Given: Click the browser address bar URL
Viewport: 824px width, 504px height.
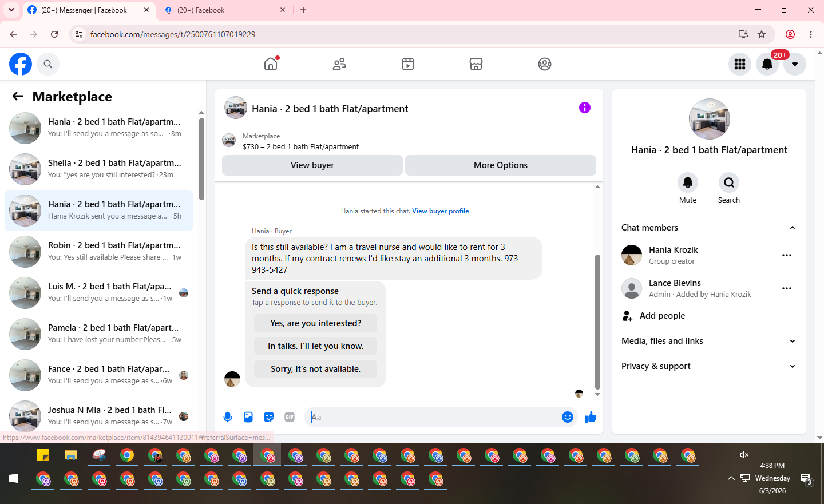Looking at the screenshot, I should pos(173,34).
